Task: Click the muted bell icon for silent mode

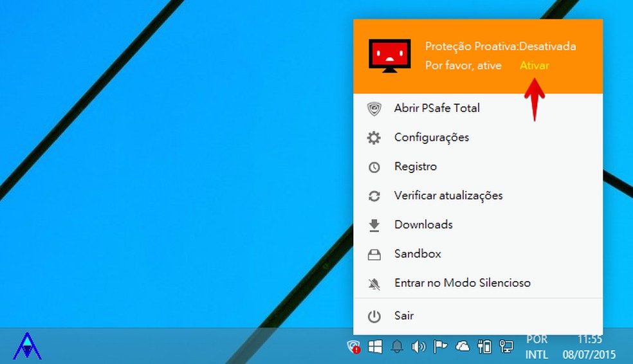Action: click(374, 284)
